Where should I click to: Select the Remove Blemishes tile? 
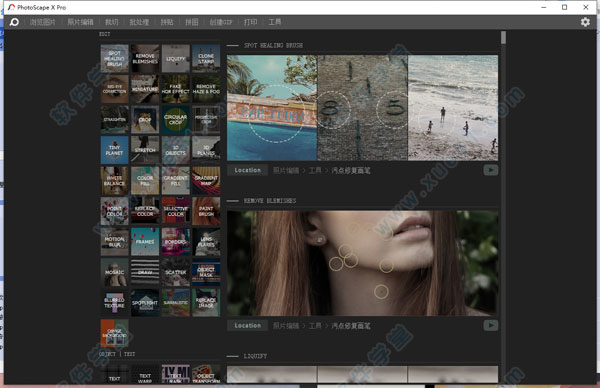(145, 59)
